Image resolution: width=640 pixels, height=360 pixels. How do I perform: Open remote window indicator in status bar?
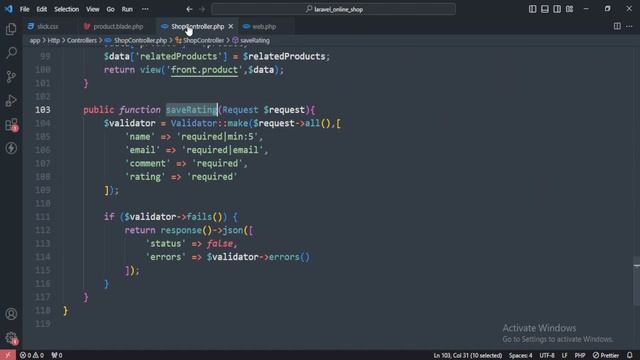click(x=8, y=355)
